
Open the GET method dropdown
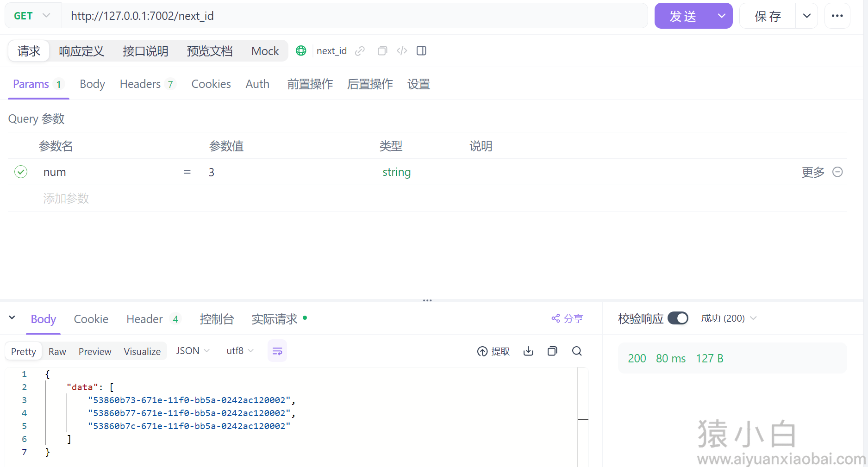pyautogui.click(x=32, y=16)
